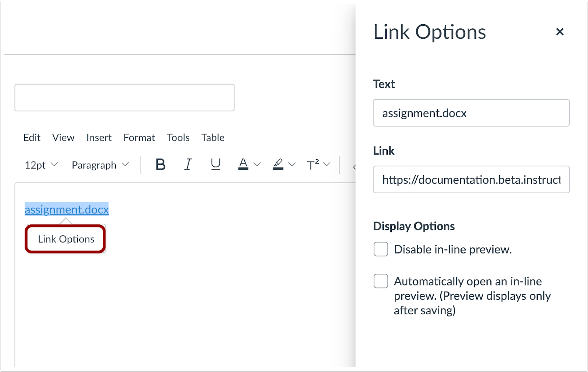Apply bold formatting

(x=160, y=164)
